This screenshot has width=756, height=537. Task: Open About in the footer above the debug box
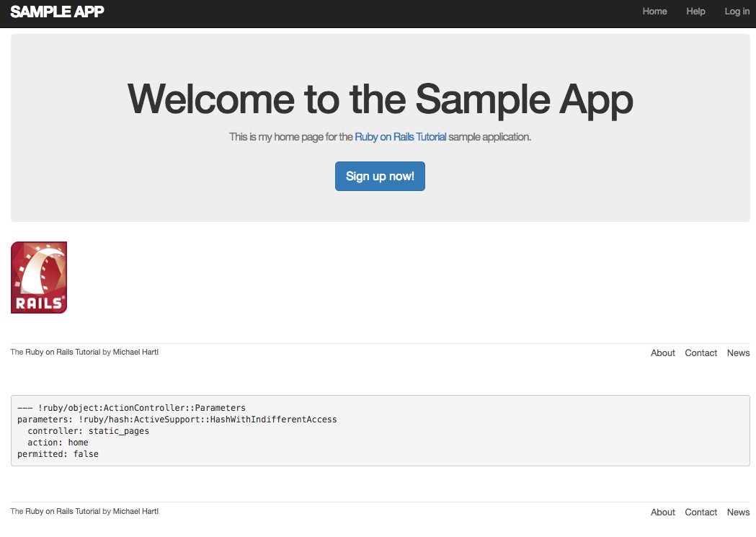662,353
